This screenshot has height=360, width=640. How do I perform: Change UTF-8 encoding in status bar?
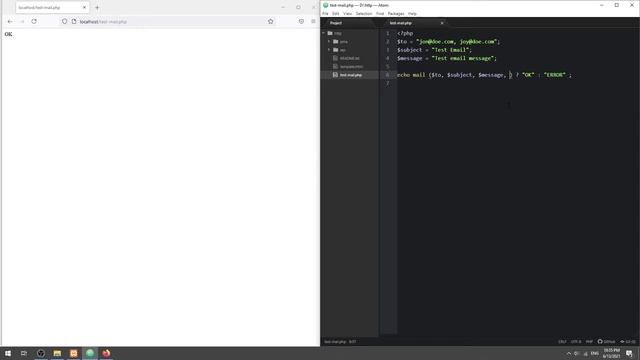pos(576,342)
